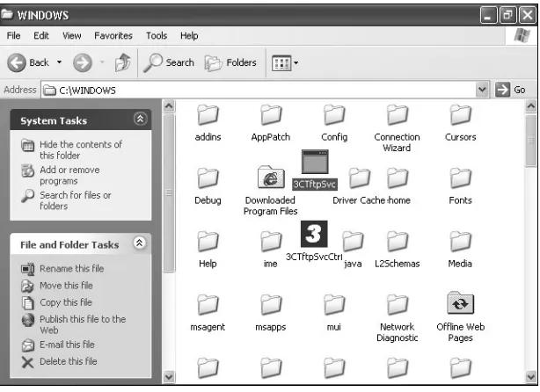Select the Config folder
The width and height of the screenshot is (540, 392).
point(334,123)
